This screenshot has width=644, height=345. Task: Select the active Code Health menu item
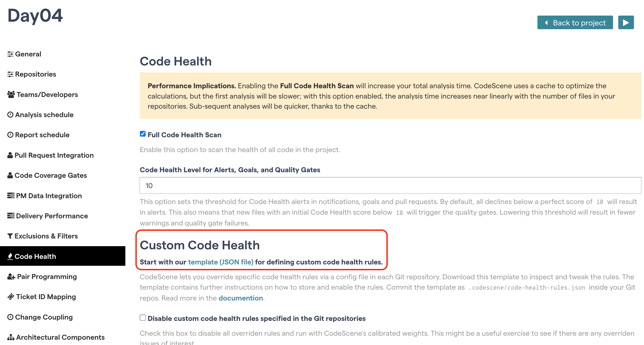(63, 256)
